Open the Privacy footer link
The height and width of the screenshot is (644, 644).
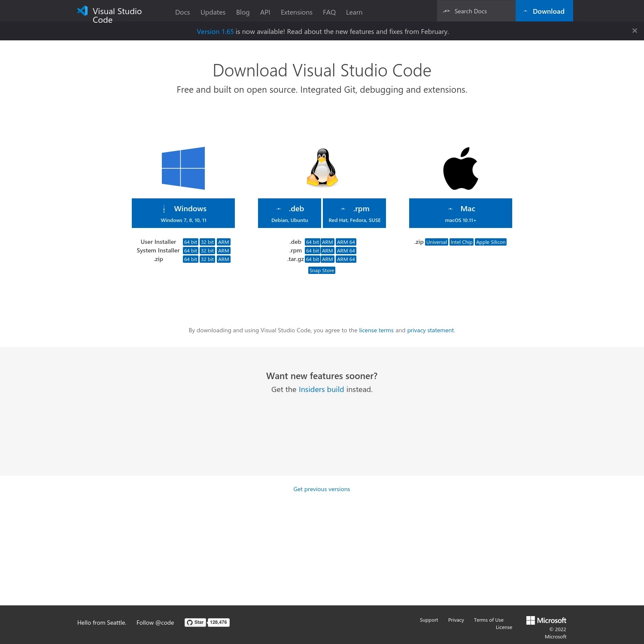click(x=456, y=620)
